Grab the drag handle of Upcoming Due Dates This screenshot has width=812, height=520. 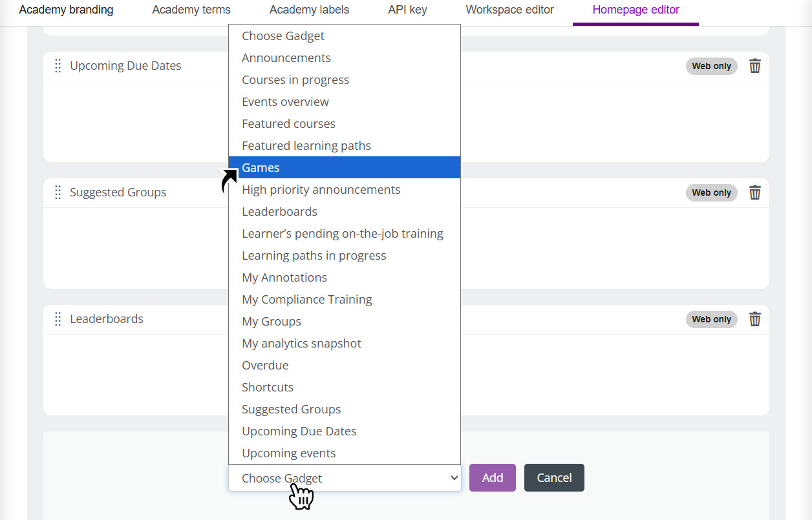[58, 65]
